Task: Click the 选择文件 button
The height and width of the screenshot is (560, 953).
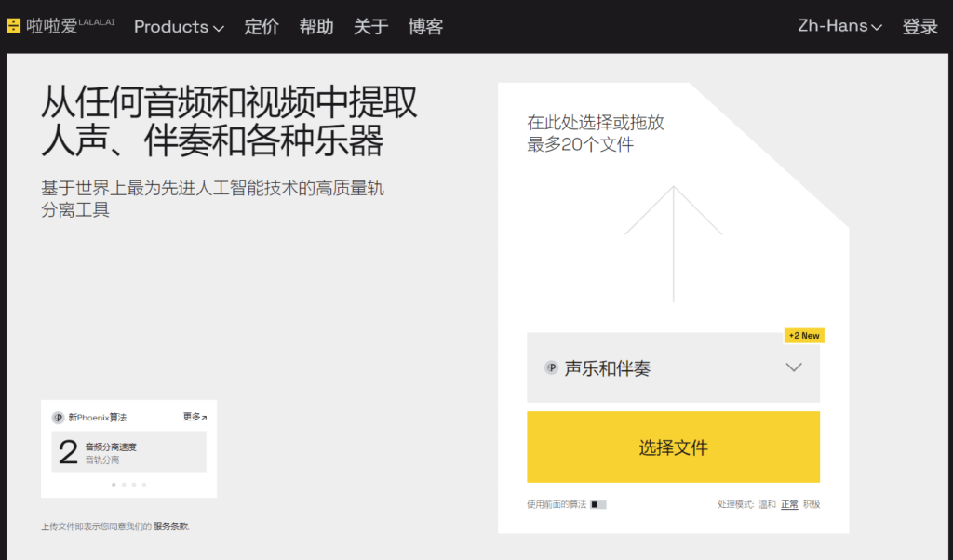Action: tap(673, 447)
